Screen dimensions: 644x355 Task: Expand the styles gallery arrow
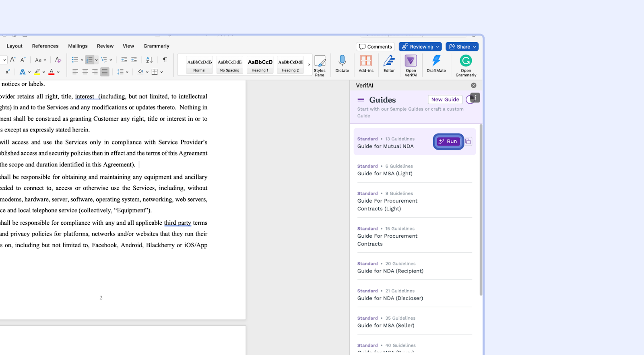pos(309,65)
